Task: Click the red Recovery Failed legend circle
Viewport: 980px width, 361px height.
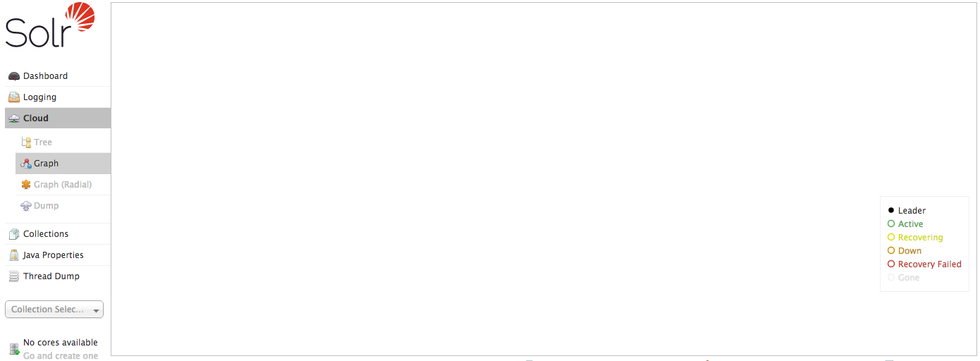Action: [891, 264]
